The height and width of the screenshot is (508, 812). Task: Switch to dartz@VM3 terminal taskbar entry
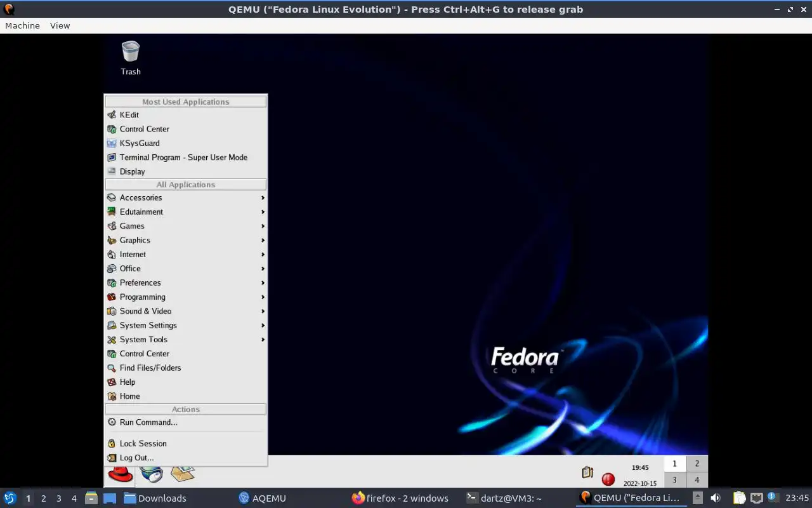click(x=504, y=498)
